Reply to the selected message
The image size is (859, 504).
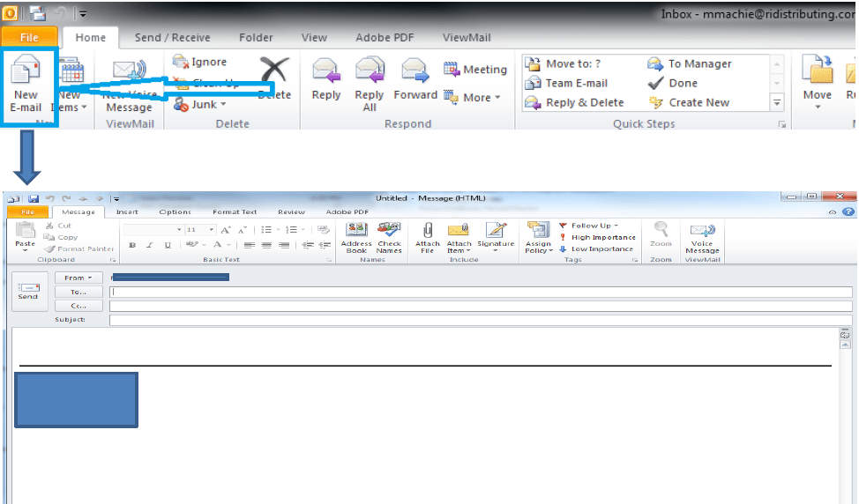coord(326,79)
